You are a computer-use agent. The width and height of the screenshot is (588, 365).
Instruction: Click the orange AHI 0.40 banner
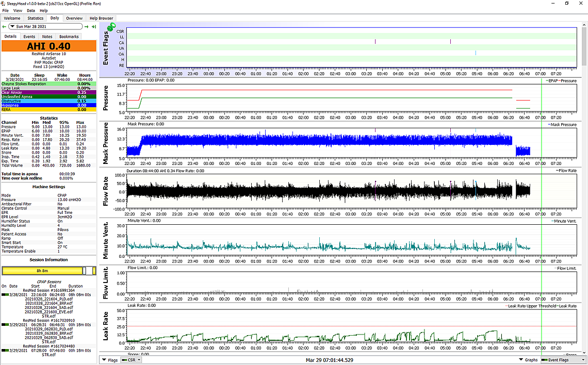(49, 46)
